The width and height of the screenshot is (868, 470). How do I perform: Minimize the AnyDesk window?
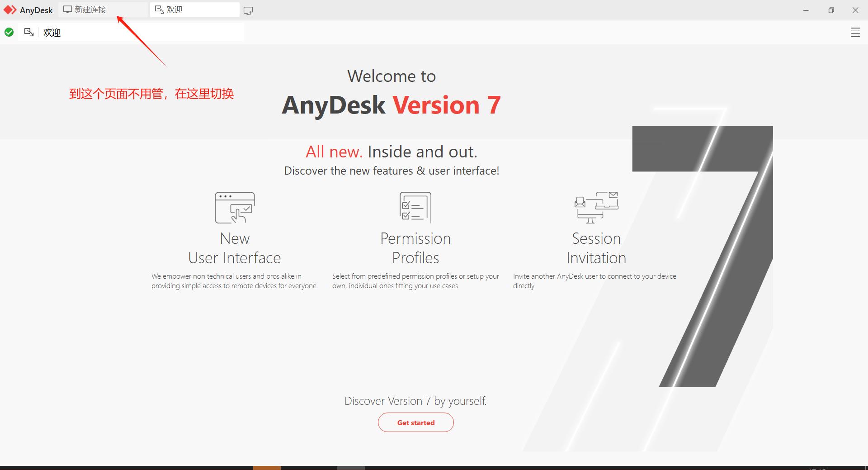[x=806, y=10]
